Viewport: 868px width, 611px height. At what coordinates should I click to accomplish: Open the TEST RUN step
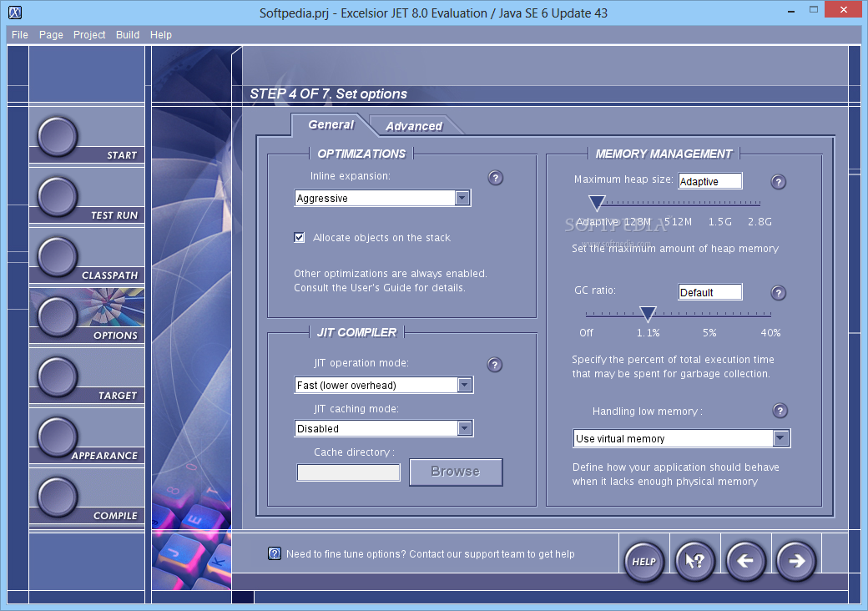coord(57,196)
